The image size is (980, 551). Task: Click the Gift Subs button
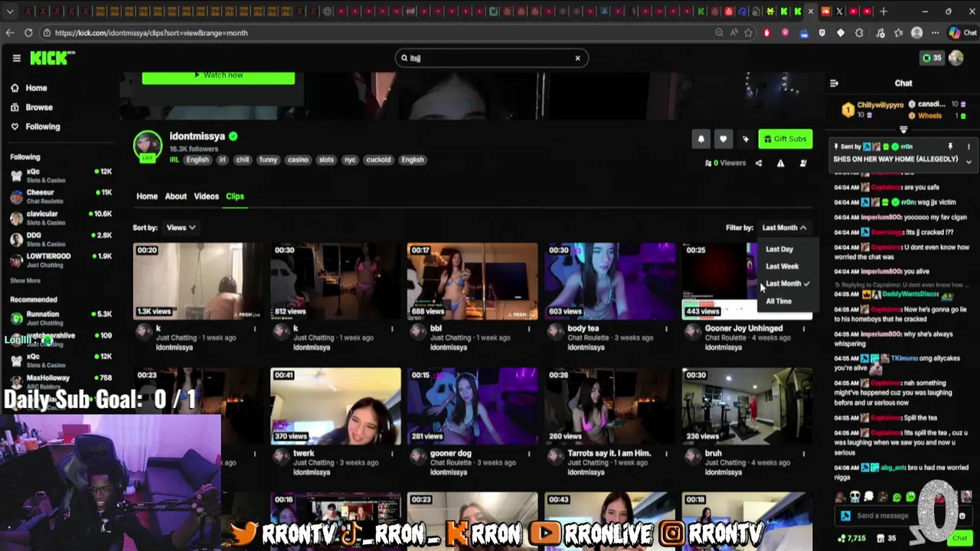[785, 139]
